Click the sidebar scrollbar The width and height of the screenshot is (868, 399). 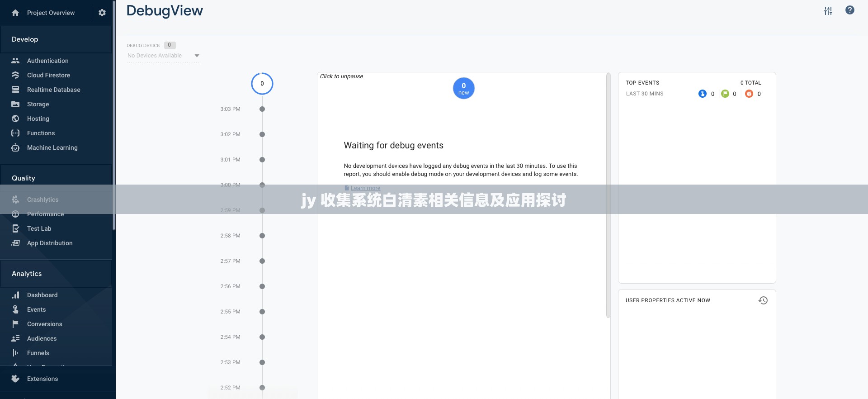pos(114,115)
